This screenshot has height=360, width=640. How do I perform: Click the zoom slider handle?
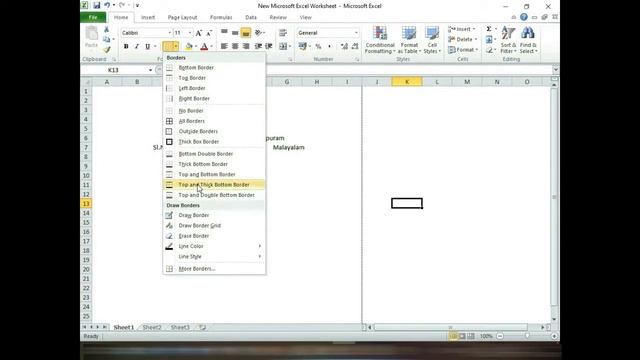click(x=527, y=336)
